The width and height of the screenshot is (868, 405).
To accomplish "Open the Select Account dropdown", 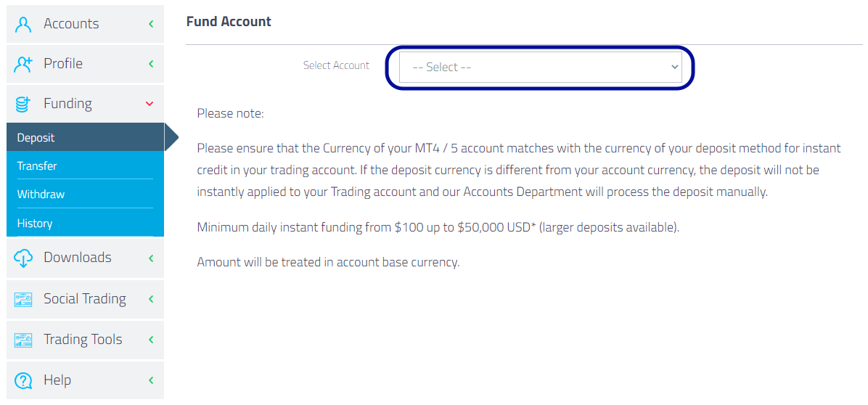I will click(540, 67).
